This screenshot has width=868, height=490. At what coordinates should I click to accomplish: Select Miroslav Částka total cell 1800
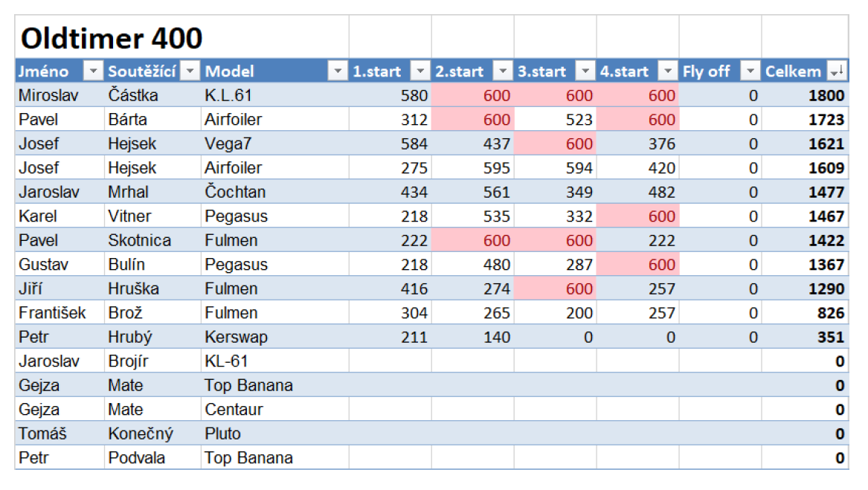(x=805, y=95)
